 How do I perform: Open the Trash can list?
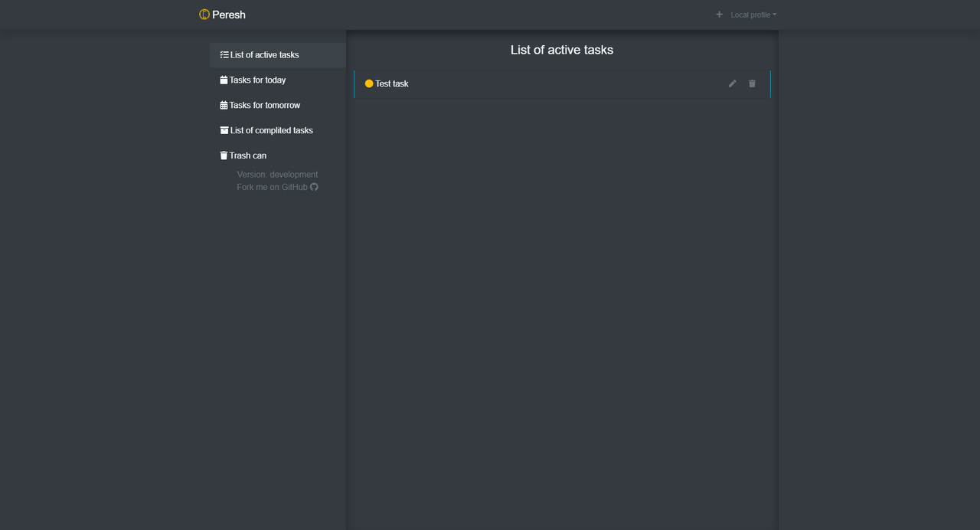click(248, 155)
